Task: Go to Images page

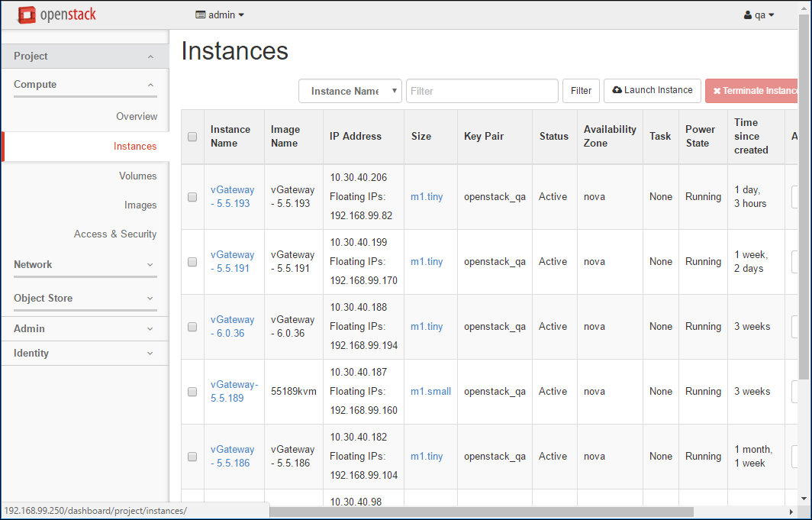Action: coord(140,205)
